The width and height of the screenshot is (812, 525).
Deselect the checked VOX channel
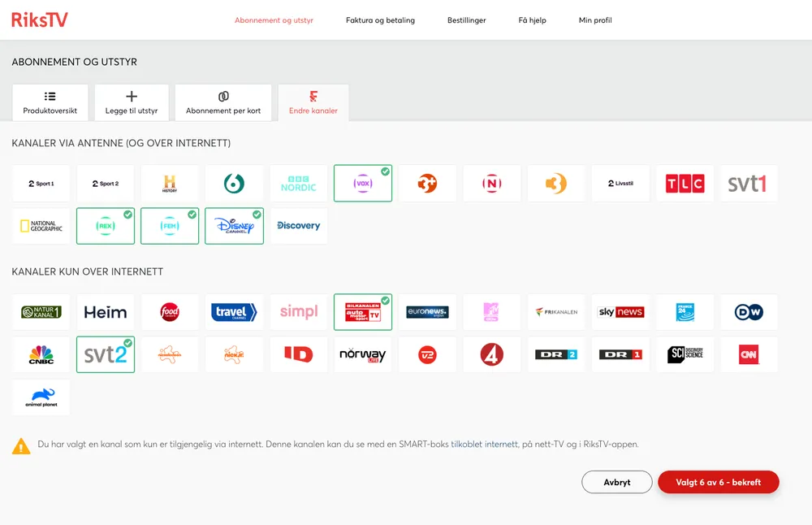pyautogui.click(x=362, y=184)
